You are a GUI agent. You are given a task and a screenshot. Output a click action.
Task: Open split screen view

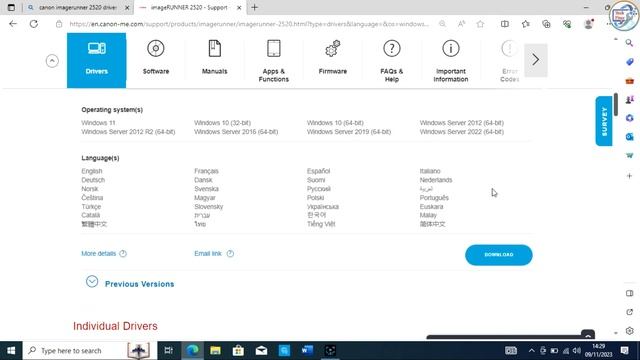pyautogui.click(x=505, y=24)
